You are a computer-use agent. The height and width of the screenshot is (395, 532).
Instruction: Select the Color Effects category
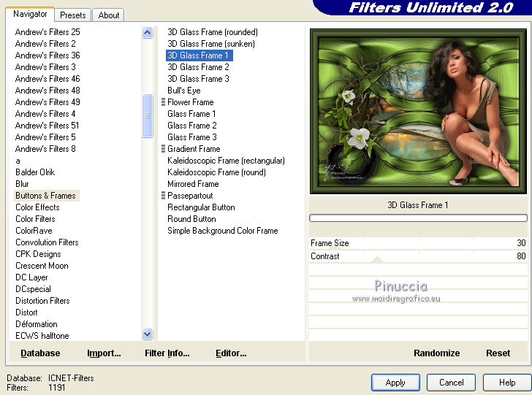37,207
